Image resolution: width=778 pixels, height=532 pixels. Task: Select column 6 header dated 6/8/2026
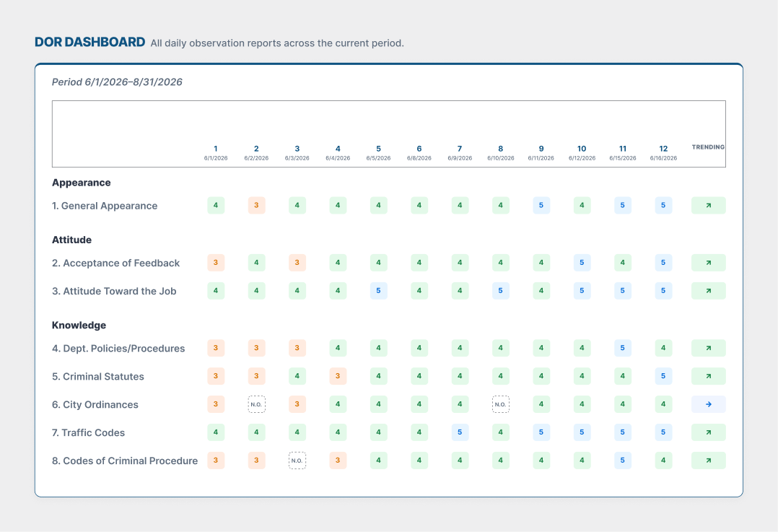[x=419, y=153]
